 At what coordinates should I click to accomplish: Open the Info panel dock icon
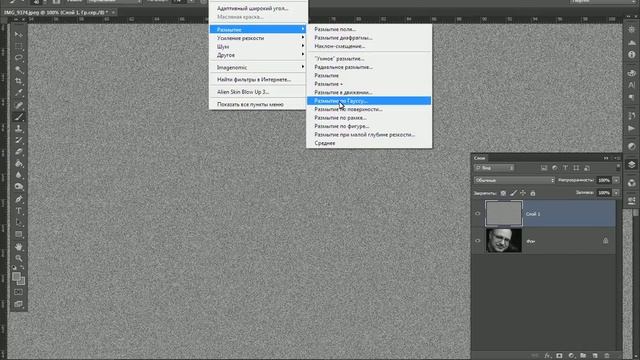pos(631,54)
